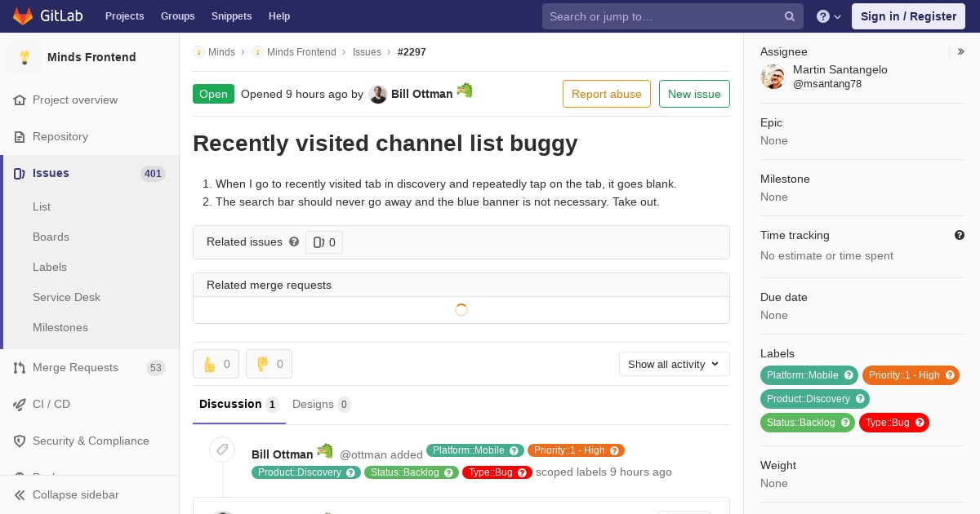Open Service Desk in the sidebar

tap(66, 298)
